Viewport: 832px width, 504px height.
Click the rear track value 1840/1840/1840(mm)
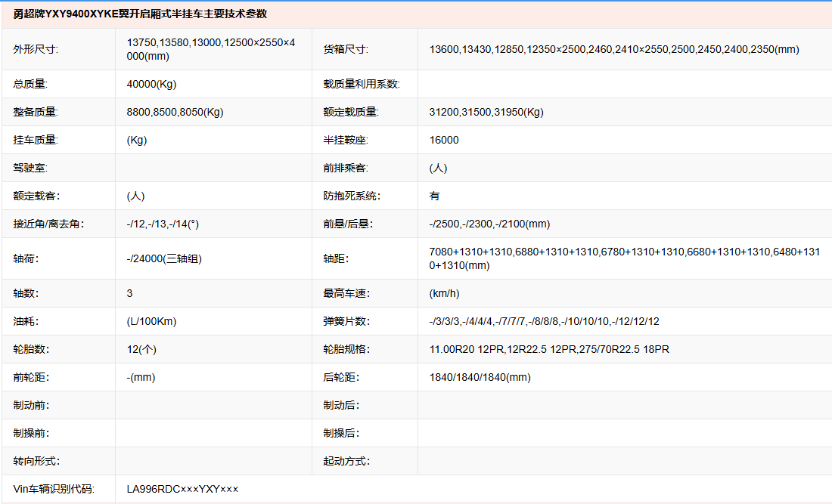point(480,377)
